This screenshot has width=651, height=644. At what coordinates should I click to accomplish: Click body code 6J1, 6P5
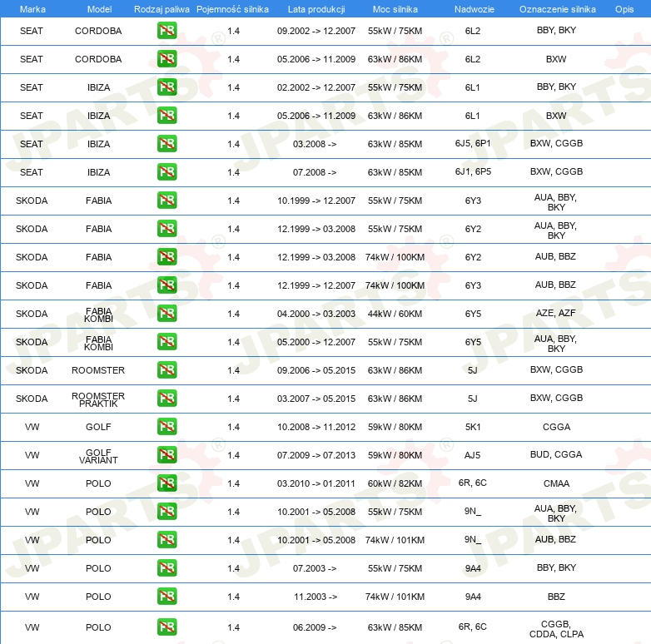pos(473,171)
